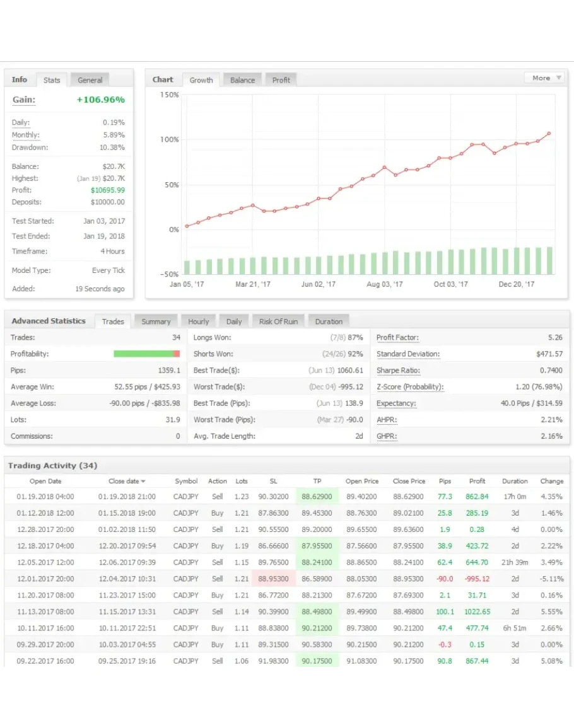Select the Growth chart tab
Viewport: 574px width, 728px height.
[201, 80]
